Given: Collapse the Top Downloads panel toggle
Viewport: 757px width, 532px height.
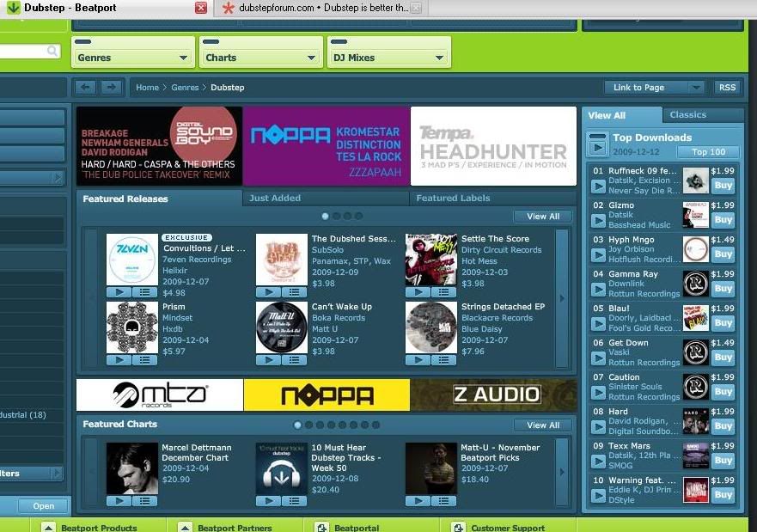Looking at the screenshot, I should coord(598,137).
